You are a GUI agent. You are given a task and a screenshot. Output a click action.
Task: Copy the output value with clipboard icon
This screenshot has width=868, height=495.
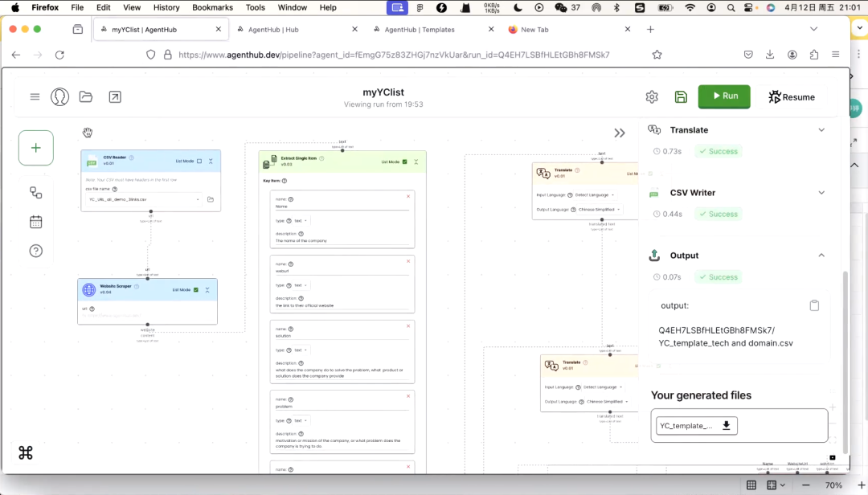tap(814, 305)
